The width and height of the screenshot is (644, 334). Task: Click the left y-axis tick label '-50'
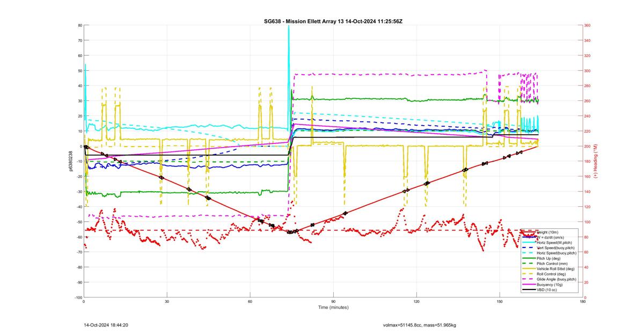pos(78,222)
